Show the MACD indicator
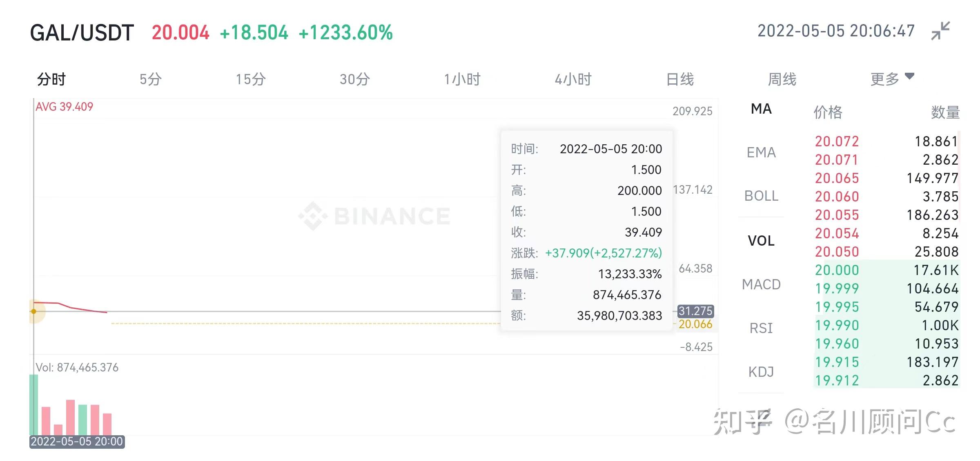The width and height of the screenshot is (980, 461). 761,284
